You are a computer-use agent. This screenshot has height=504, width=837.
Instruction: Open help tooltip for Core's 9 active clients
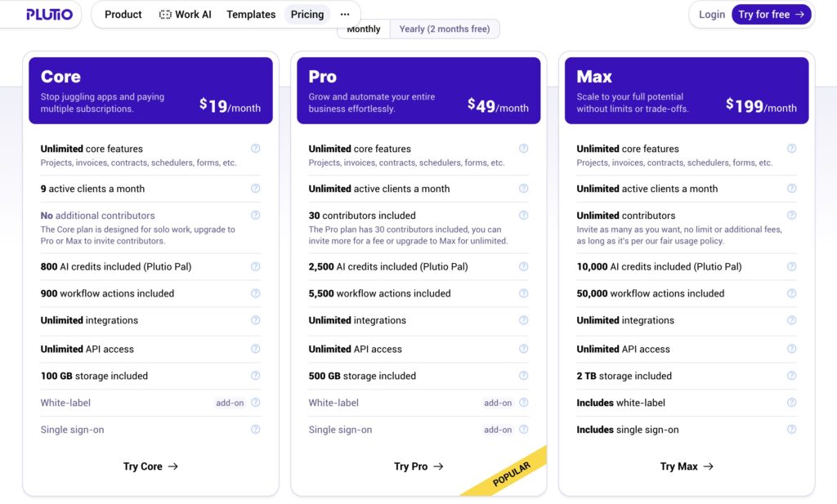click(x=255, y=189)
